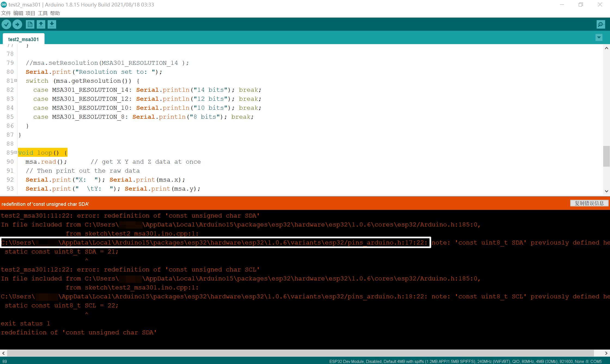Click editor scrollbar down arrow
The image size is (610, 364).
(x=606, y=191)
